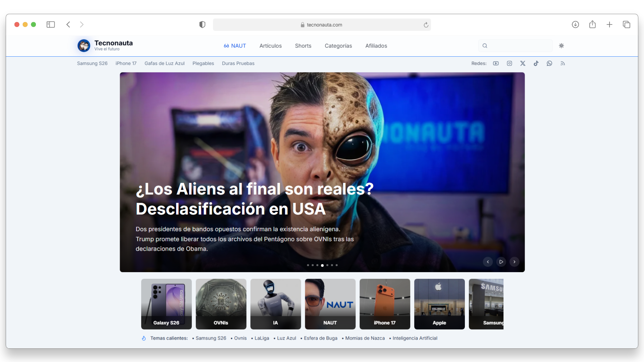Jump to the first carousel slide dot
The image size is (644, 362).
308,265
